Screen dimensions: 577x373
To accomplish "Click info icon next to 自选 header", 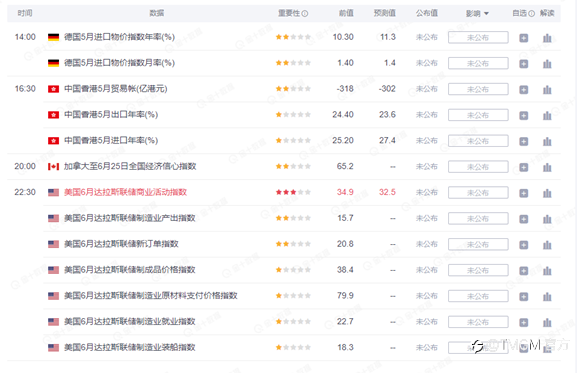I will (531, 14).
